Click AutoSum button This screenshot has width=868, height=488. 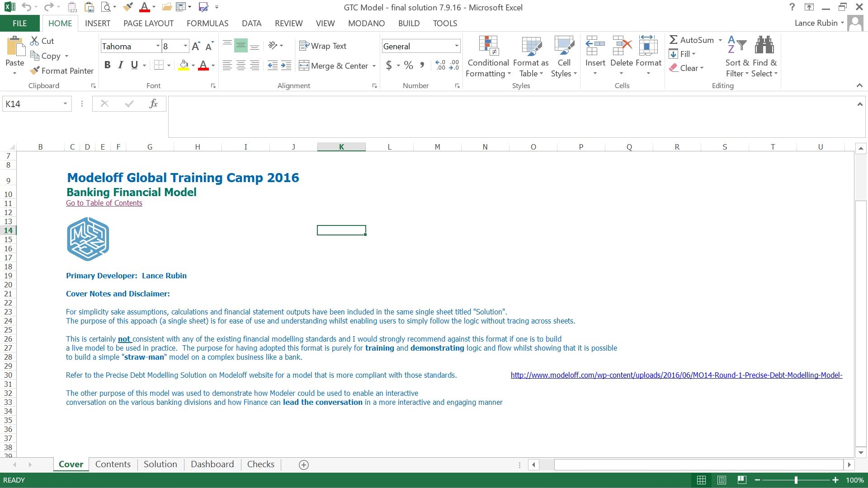(692, 40)
